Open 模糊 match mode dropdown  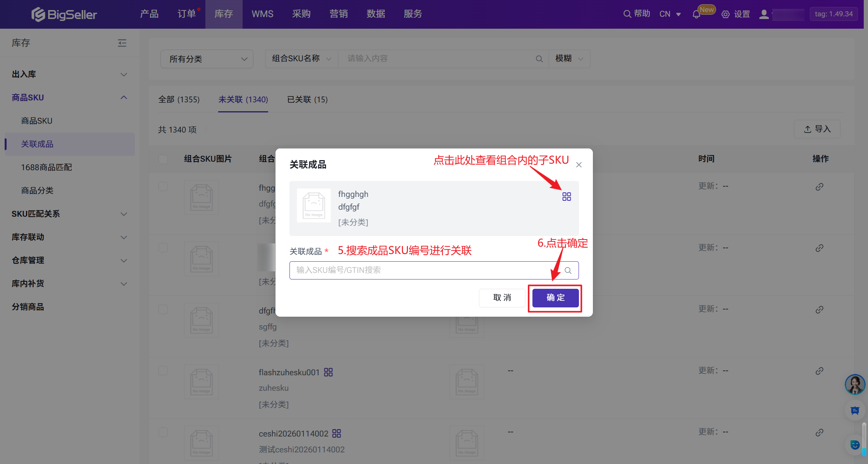pyautogui.click(x=569, y=59)
